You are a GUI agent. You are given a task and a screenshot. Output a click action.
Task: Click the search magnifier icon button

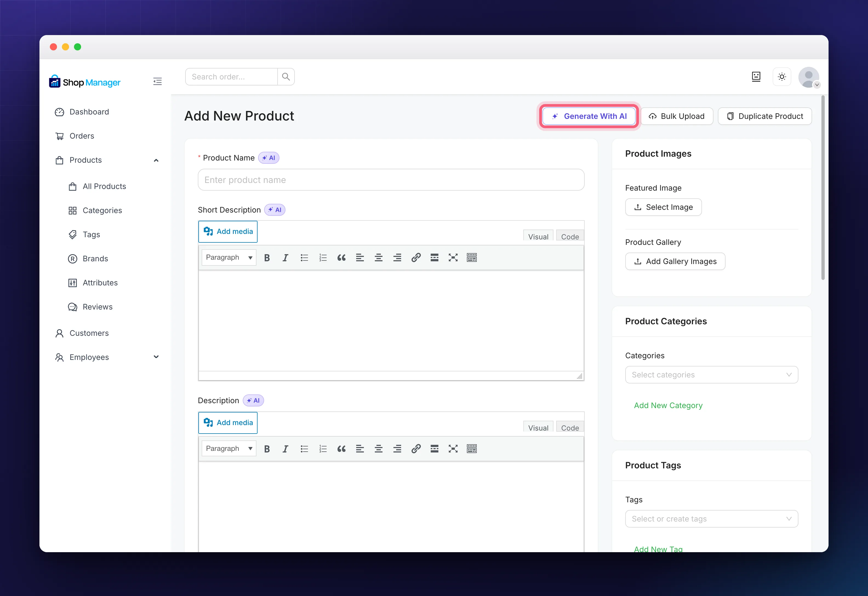click(x=286, y=76)
